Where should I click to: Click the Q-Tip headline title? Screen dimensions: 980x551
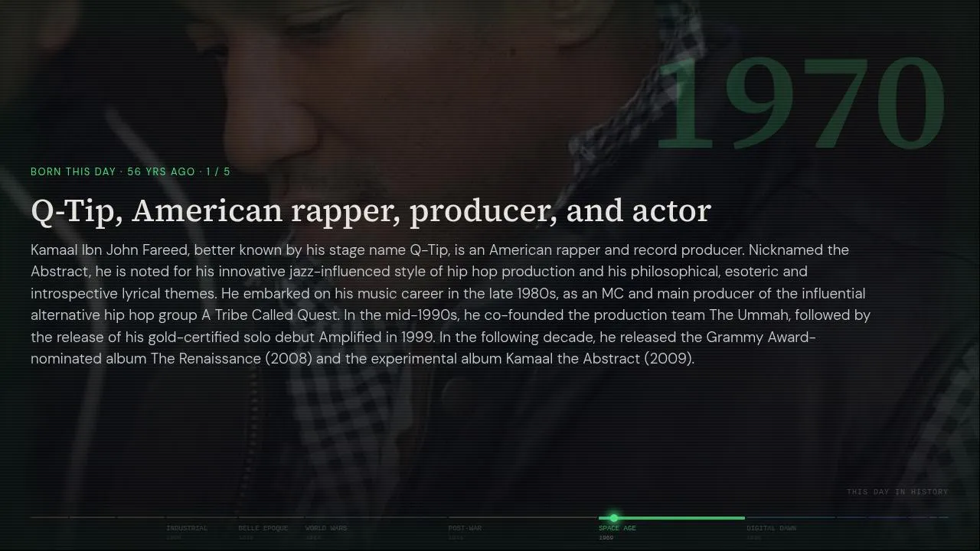(x=371, y=210)
